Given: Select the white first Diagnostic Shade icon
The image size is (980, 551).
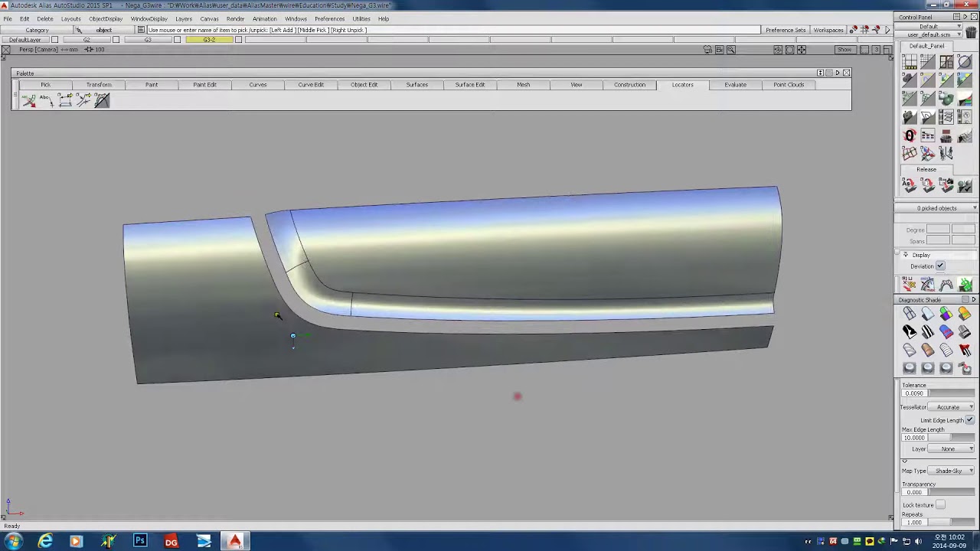Looking at the screenshot, I should 910,314.
